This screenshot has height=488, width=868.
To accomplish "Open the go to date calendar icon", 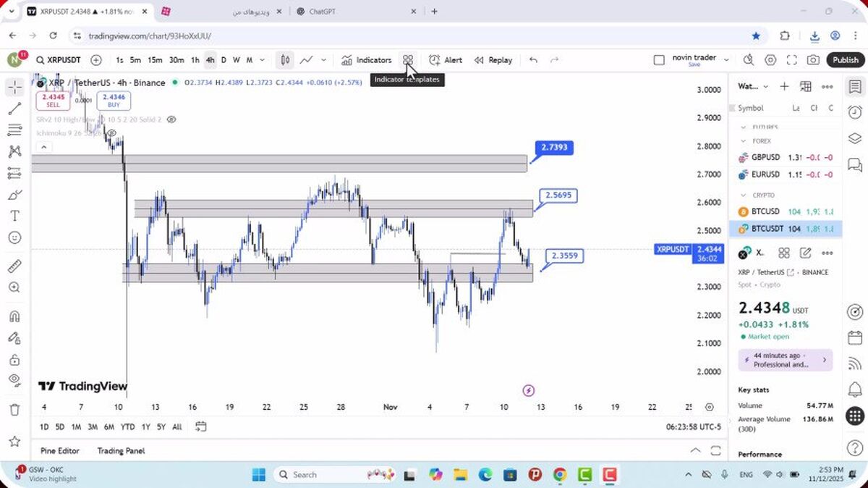I will 201,426.
